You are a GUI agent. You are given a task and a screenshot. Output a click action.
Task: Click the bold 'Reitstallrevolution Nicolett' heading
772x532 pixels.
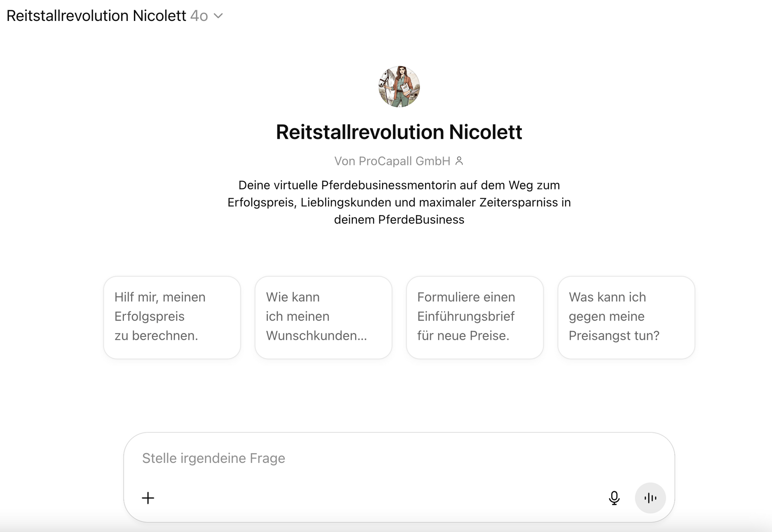pyautogui.click(x=399, y=132)
